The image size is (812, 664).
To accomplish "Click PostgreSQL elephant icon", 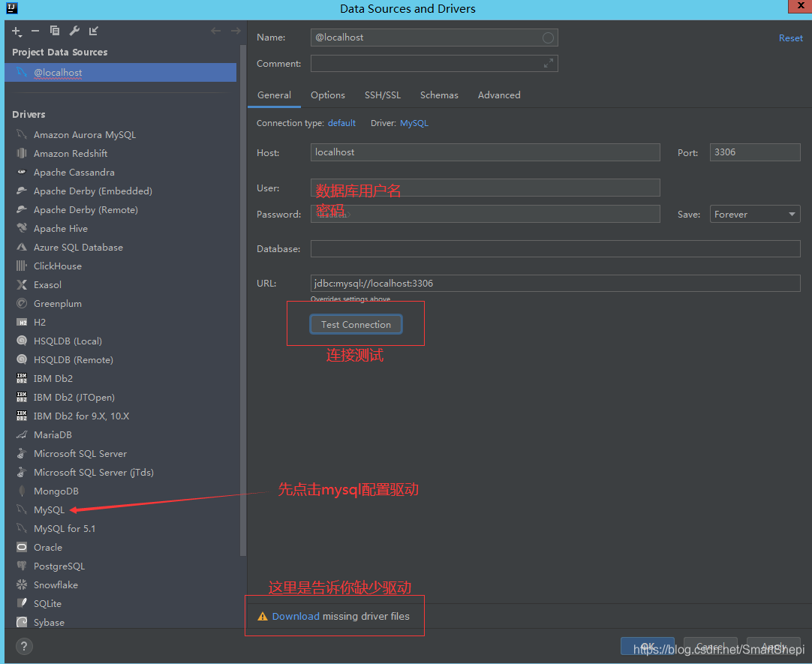I will click(21, 566).
